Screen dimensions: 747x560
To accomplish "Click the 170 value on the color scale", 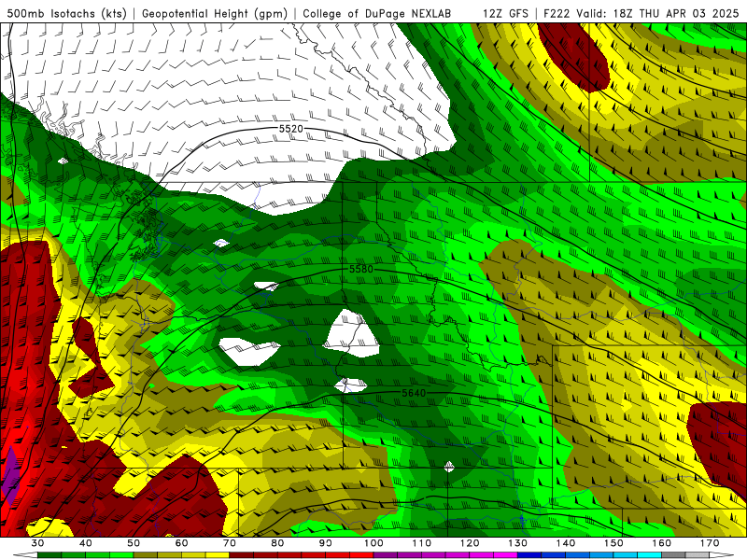I will [x=710, y=543].
